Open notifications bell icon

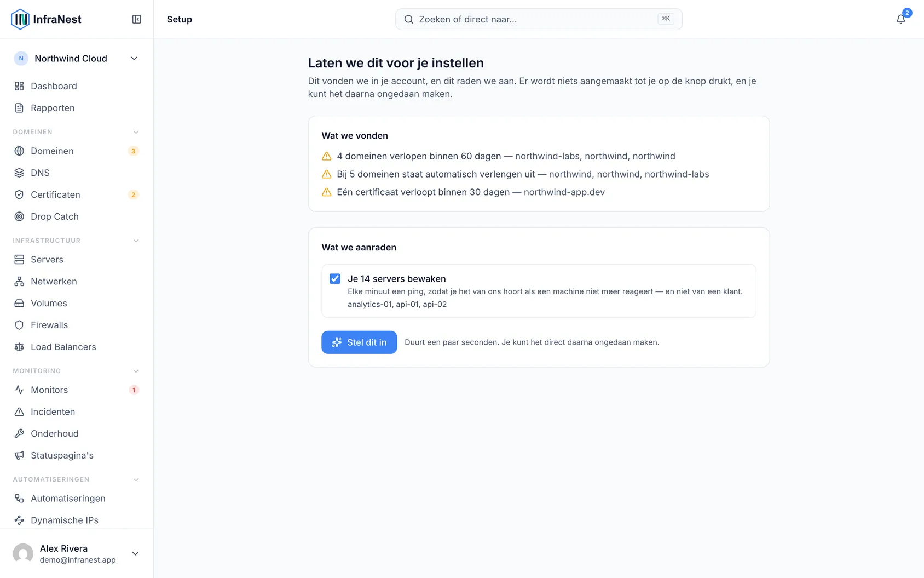coord(900,19)
